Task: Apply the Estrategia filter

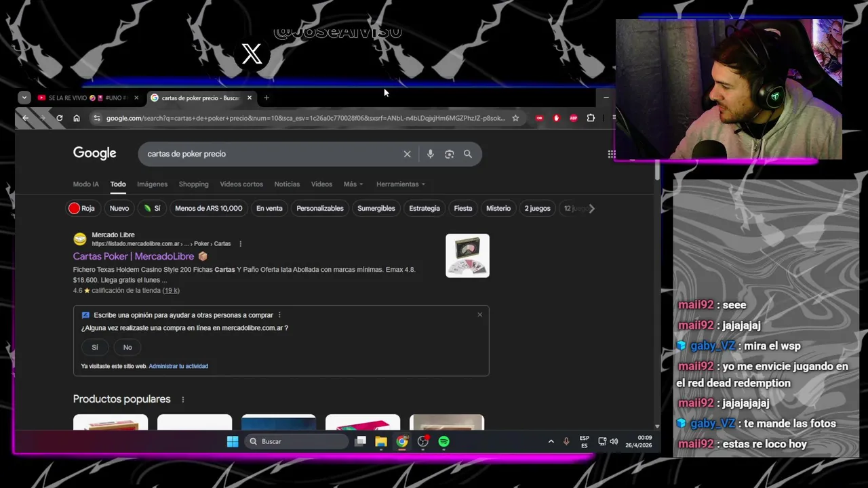Action: click(x=425, y=208)
